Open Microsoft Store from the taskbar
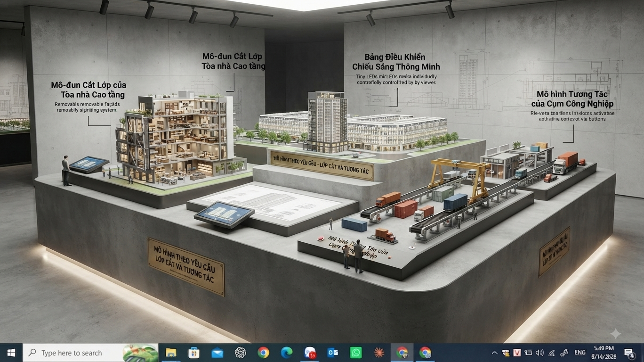Image resolution: width=644 pixels, height=362 pixels. pyautogui.click(x=194, y=353)
